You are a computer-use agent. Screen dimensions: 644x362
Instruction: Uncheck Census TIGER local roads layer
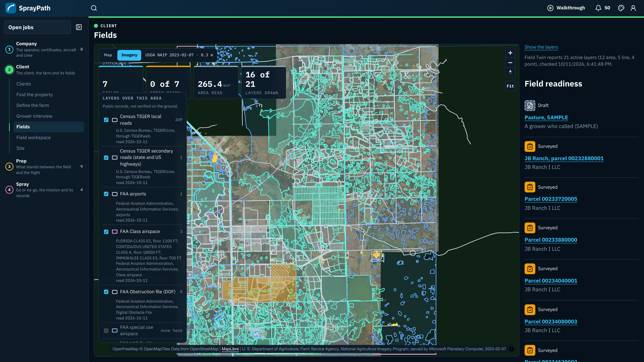pyautogui.click(x=106, y=120)
